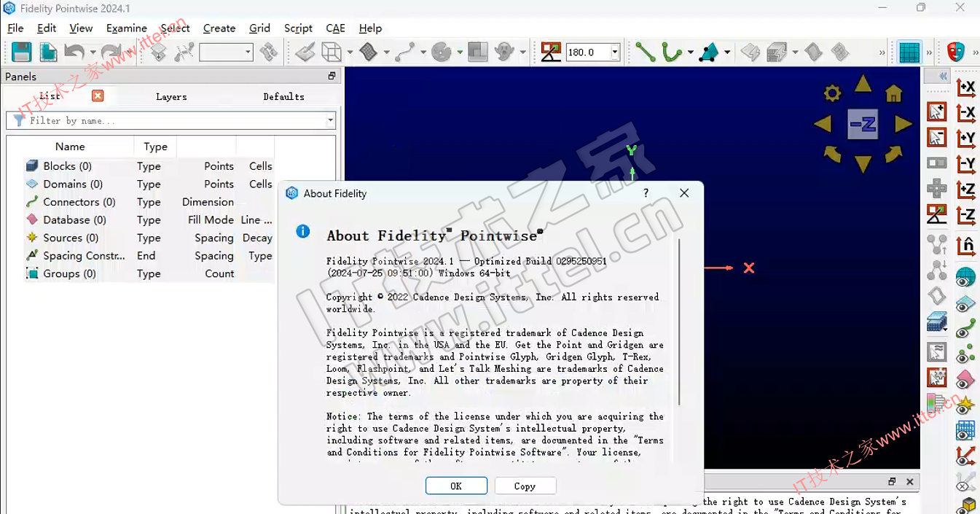
Task: Click the Save floppy disk icon
Action: pos(21,52)
